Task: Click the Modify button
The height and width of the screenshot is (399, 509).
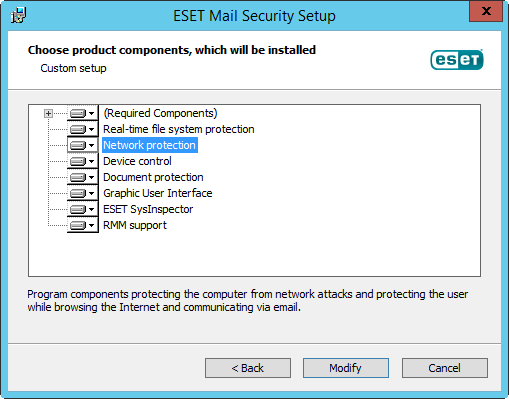Action: (x=346, y=368)
